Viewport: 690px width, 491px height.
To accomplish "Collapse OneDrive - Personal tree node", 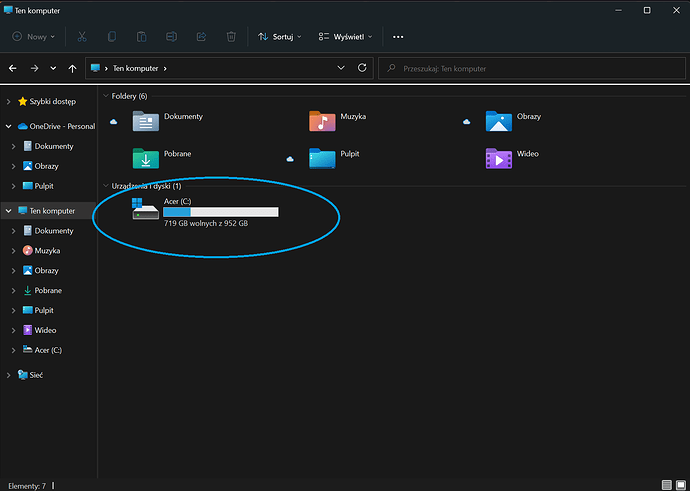I will point(8,127).
